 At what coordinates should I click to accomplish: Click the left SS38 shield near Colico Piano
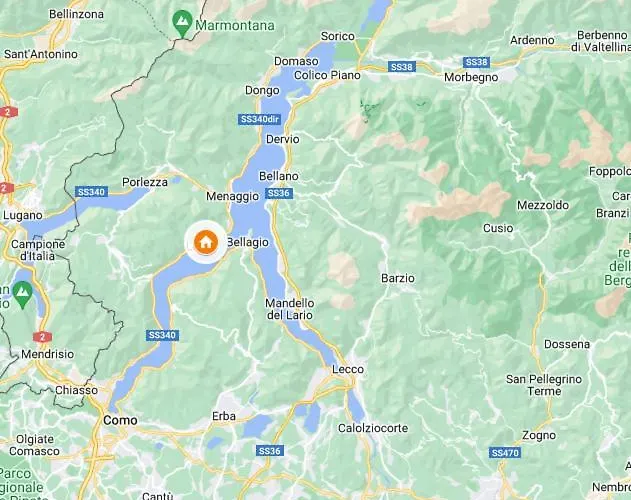pos(402,67)
